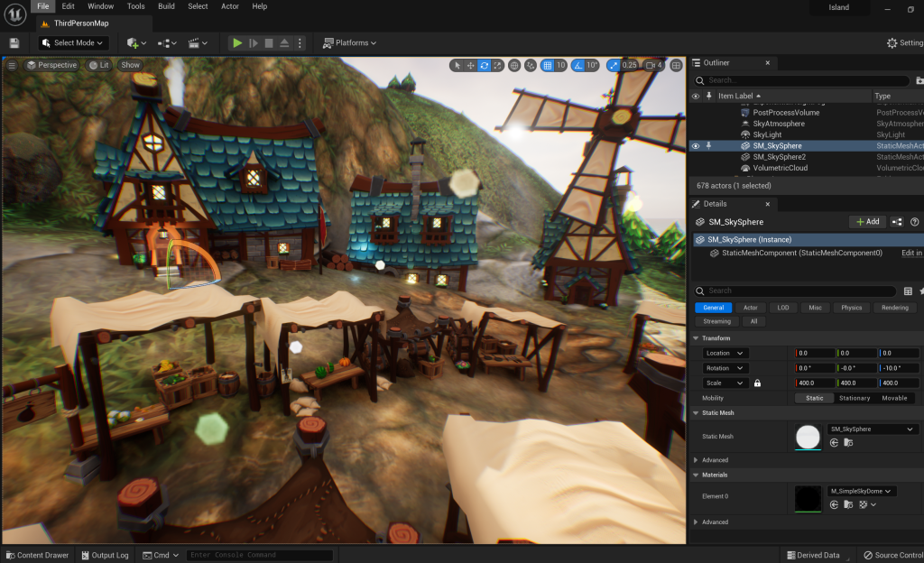The width and height of the screenshot is (924, 563).
Task: Select VolumetricCloud in the Outliner
Action: click(x=781, y=169)
